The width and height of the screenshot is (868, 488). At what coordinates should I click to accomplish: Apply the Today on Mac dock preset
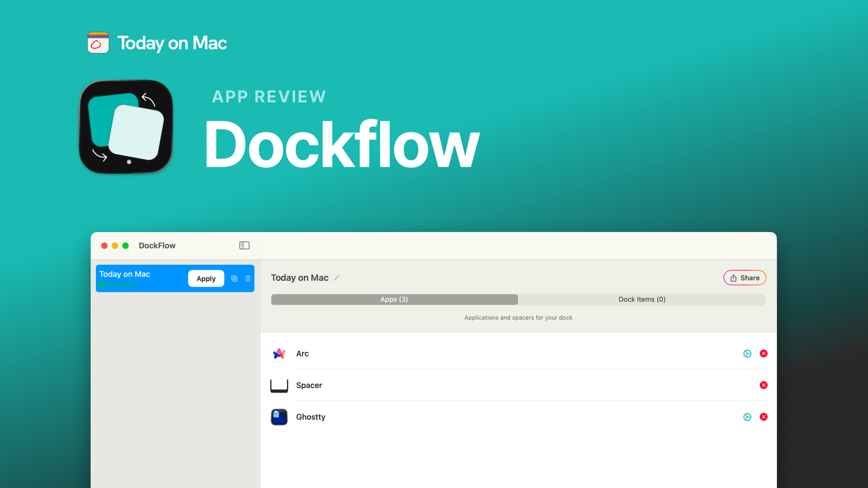[206, 278]
